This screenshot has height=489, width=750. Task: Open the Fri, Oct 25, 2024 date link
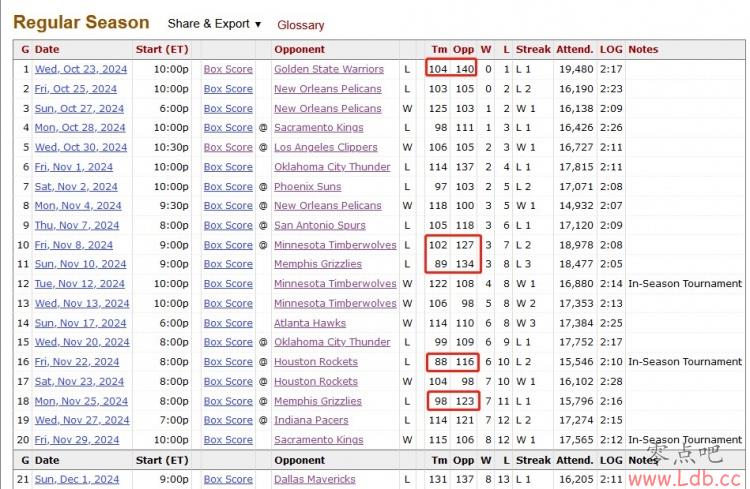click(76, 89)
